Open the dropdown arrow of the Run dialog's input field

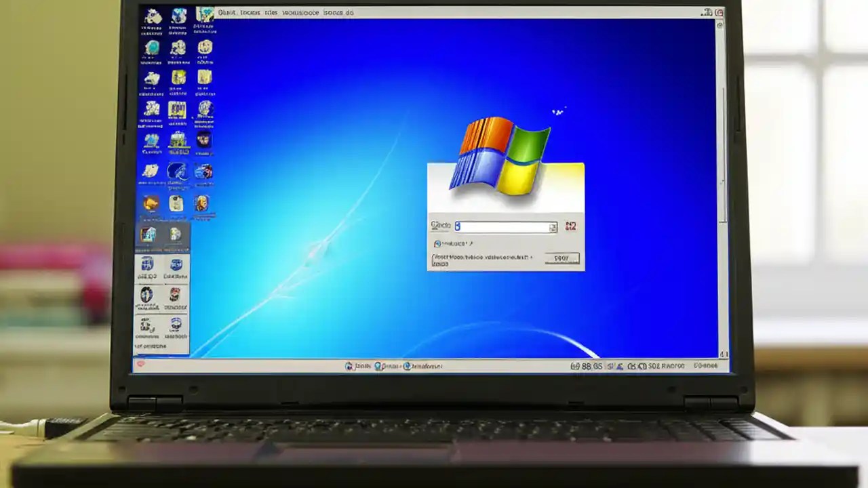[553, 227]
